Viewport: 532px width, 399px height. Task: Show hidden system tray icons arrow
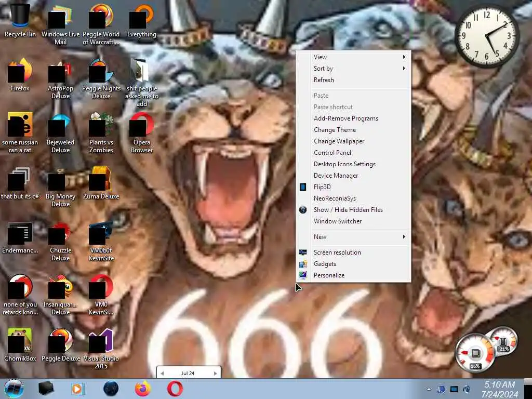pos(429,390)
